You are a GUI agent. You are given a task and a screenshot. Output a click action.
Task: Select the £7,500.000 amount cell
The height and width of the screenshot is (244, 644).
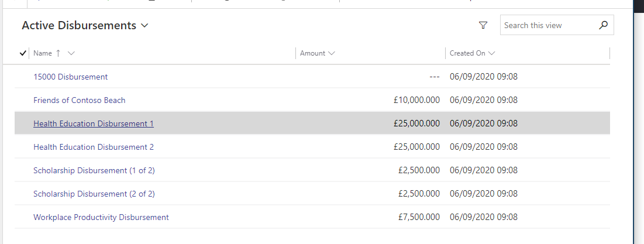[x=419, y=217]
